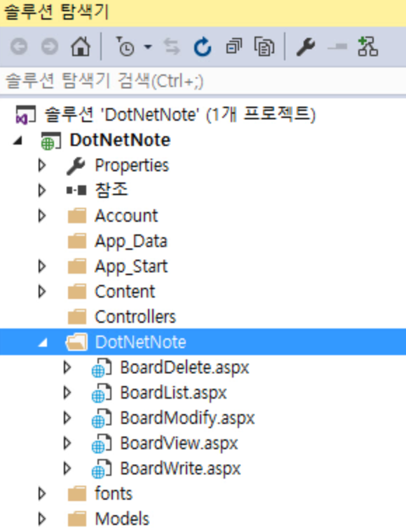
Task: Click the Properties wrench icon in tree
Action: coord(76,166)
